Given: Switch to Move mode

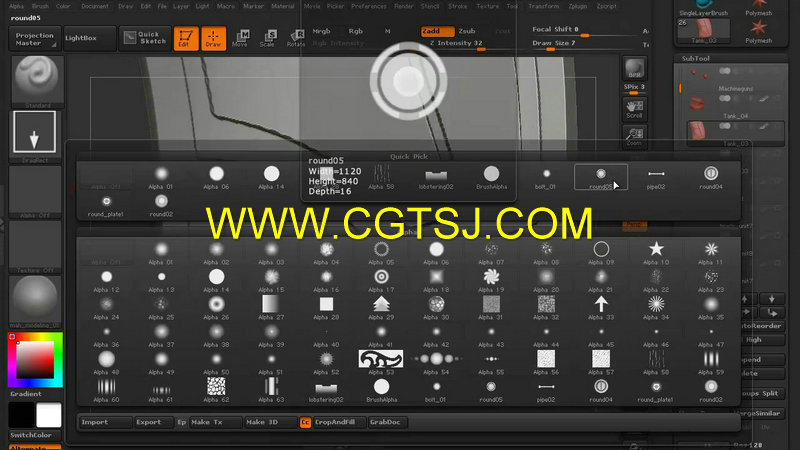Looking at the screenshot, I should [240, 38].
